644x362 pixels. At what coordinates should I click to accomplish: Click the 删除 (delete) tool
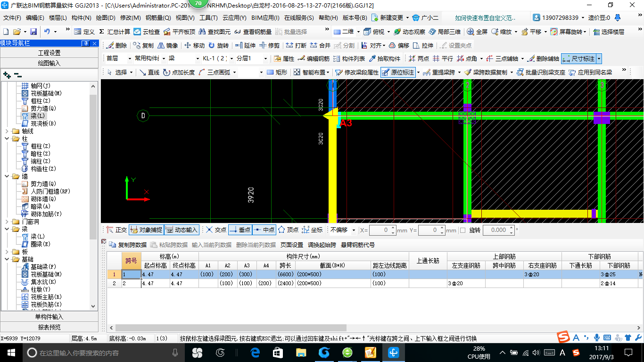point(116,46)
